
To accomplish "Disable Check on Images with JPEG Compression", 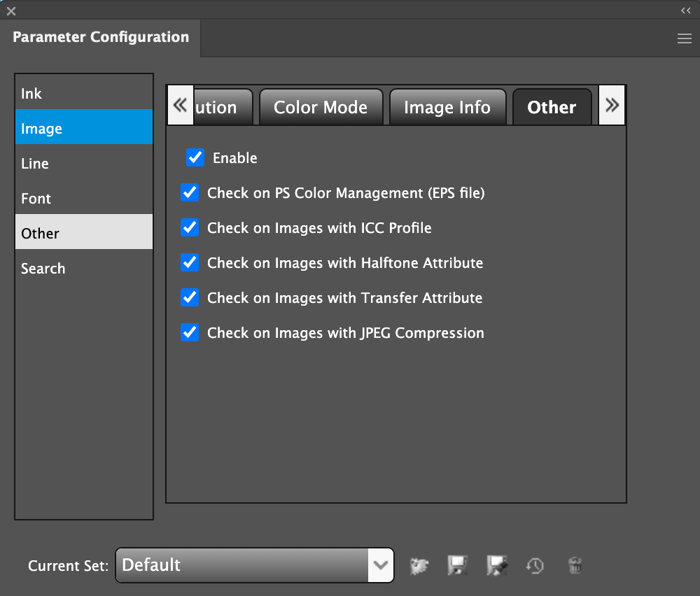I will point(190,332).
